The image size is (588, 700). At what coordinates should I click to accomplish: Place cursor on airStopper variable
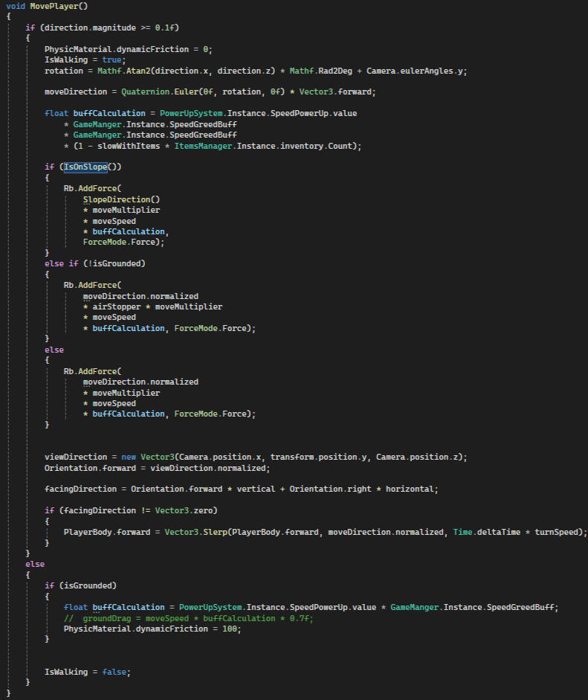pyautogui.click(x=118, y=306)
